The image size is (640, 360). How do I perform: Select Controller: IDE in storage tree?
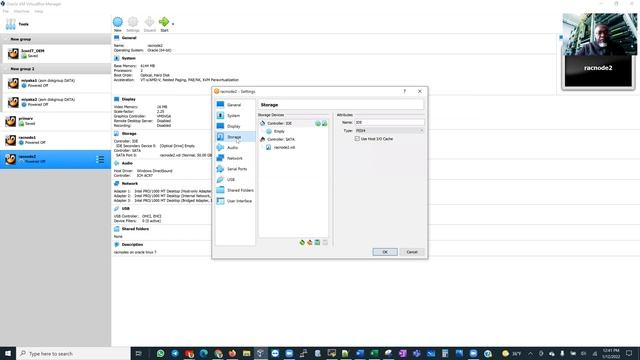[280, 123]
